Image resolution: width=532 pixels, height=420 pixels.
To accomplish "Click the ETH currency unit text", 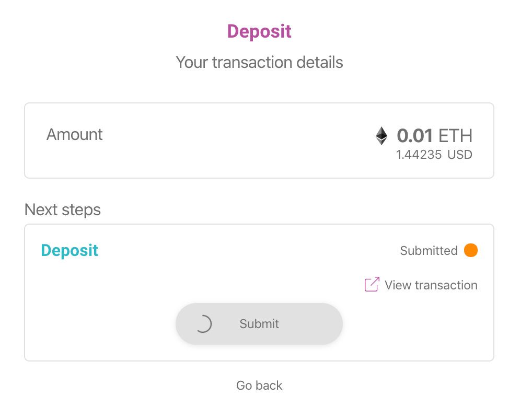I will pos(455,136).
